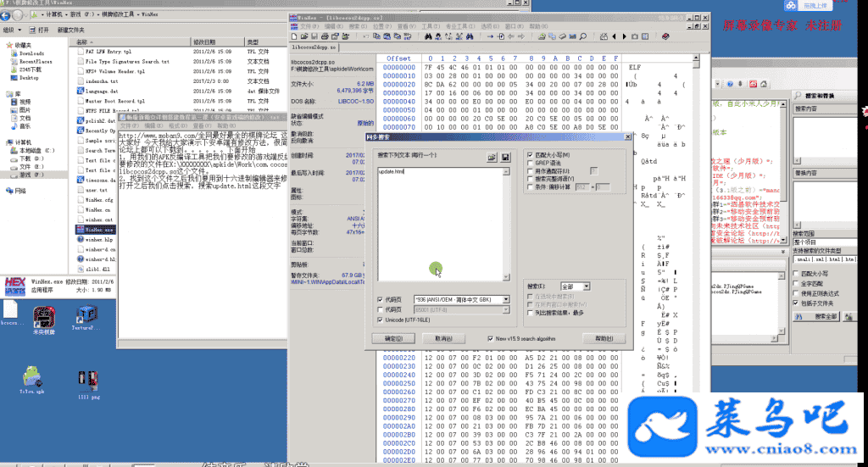Toggle the Unicode (UTF-16LE) checkbox
The width and height of the screenshot is (868, 467).
click(380, 320)
